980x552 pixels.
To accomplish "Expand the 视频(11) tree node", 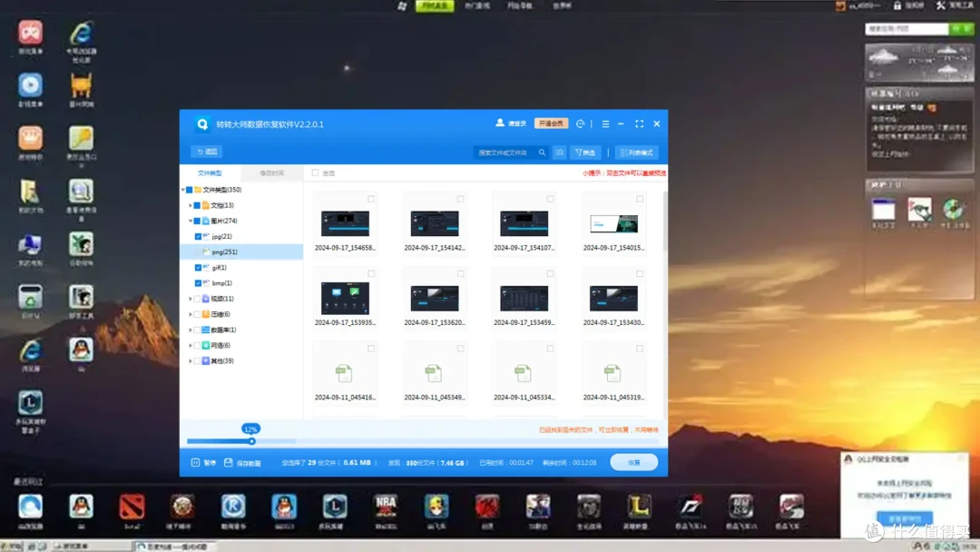I will [x=191, y=299].
